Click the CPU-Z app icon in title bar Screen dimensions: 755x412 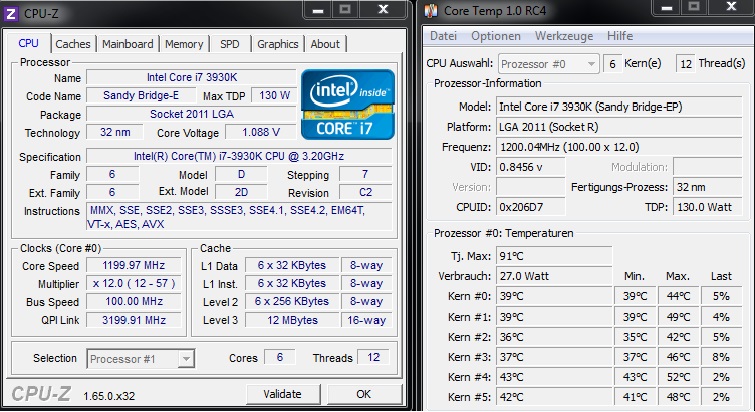11,13
